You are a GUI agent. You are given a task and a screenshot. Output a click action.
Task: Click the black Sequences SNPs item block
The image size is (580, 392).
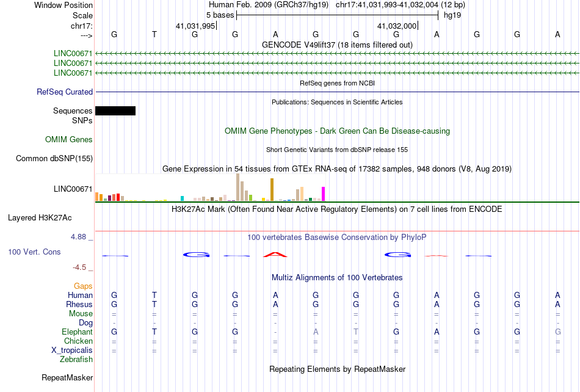point(115,111)
